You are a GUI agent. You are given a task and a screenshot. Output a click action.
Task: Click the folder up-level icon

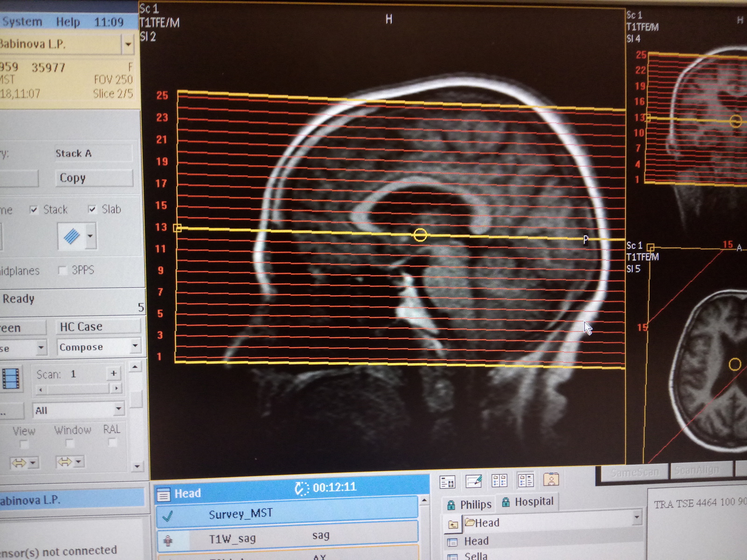coord(453,525)
